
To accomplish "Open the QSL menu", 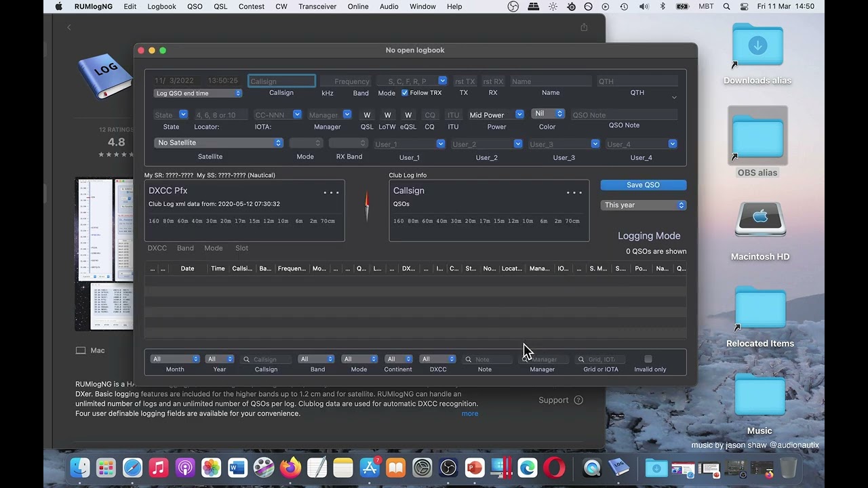I will (x=220, y=7).
